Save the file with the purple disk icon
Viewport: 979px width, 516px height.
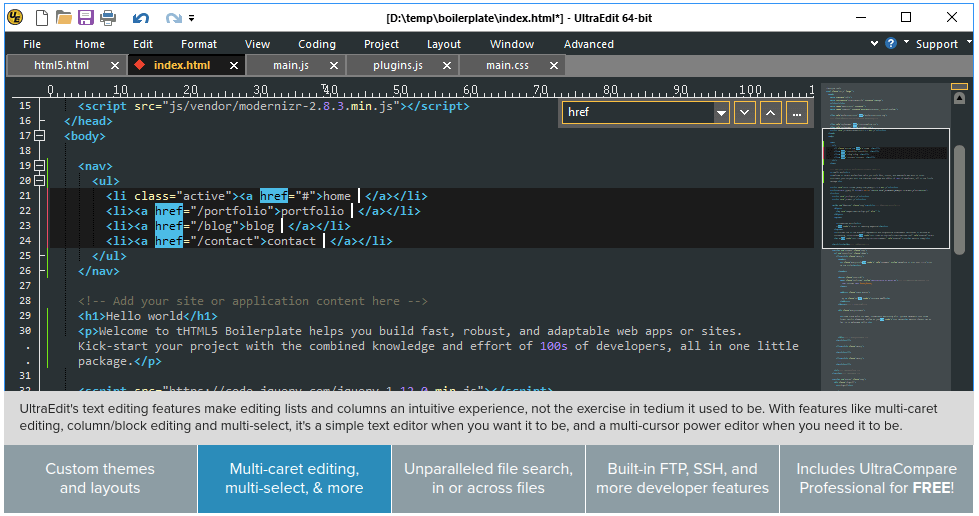[x=86, y=17]
